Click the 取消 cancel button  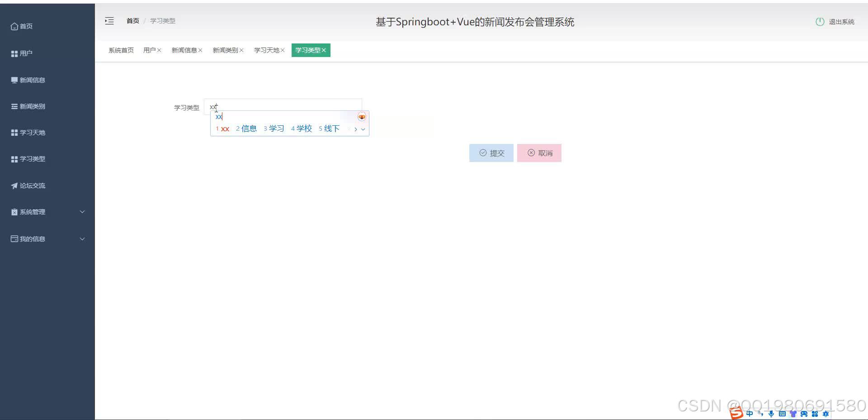(539, 153)
